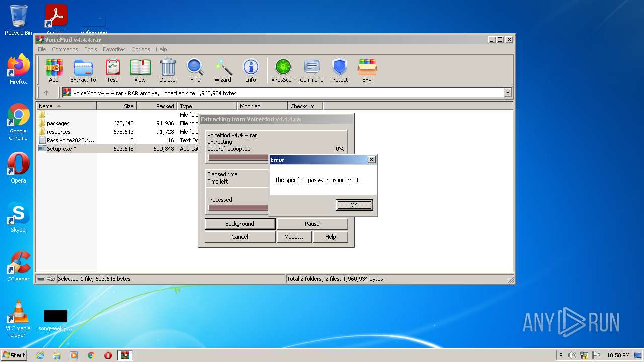This screenshot has height=362, width=644.
Task: Open the Firefox desktop shortcut
Action: tap(18, 69)
